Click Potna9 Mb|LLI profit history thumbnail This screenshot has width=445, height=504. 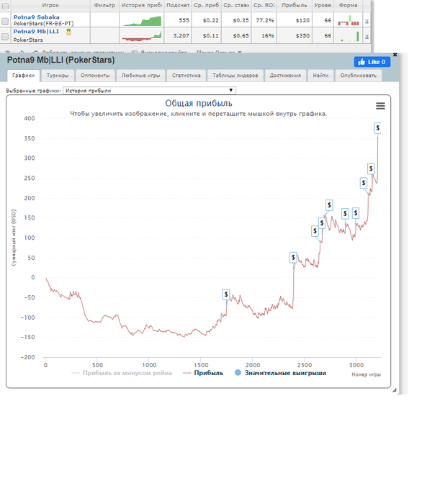142,36
